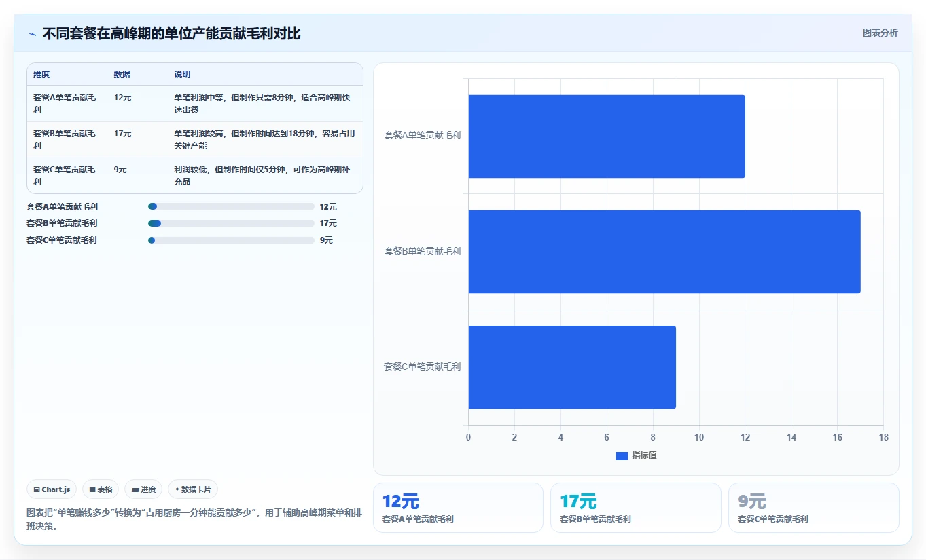Click the 9元 value beside progress bar

(326, 240)
